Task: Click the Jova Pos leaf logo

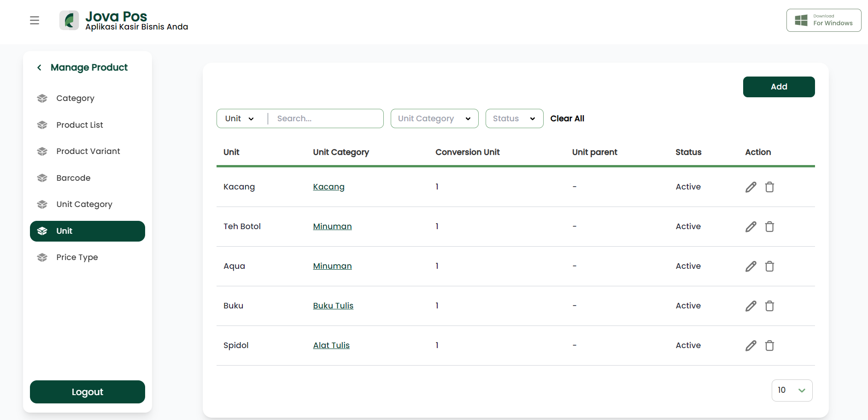Action: coord(69,20)
